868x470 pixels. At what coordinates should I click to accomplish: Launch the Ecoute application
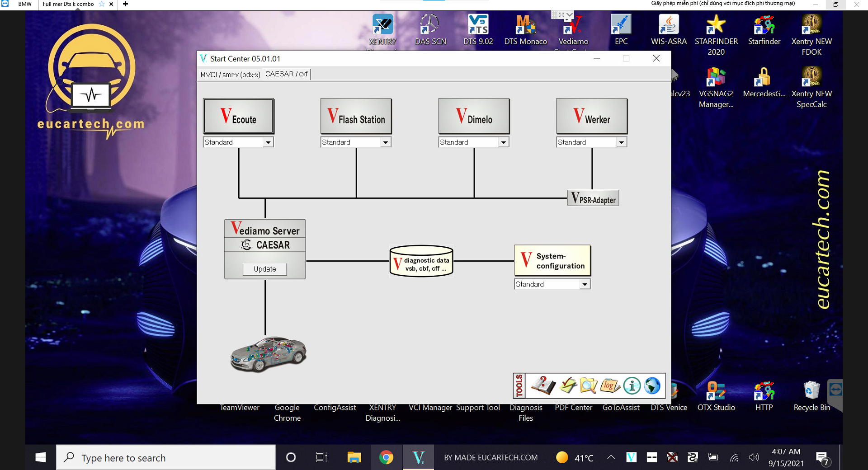click(x=239, y=116)
